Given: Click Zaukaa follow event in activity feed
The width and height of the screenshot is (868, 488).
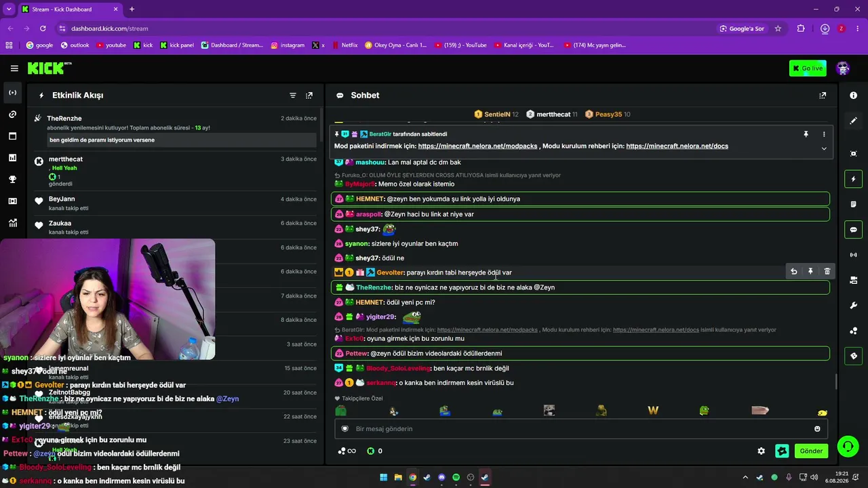Looking at the screenshot, I should coord(175,227).
